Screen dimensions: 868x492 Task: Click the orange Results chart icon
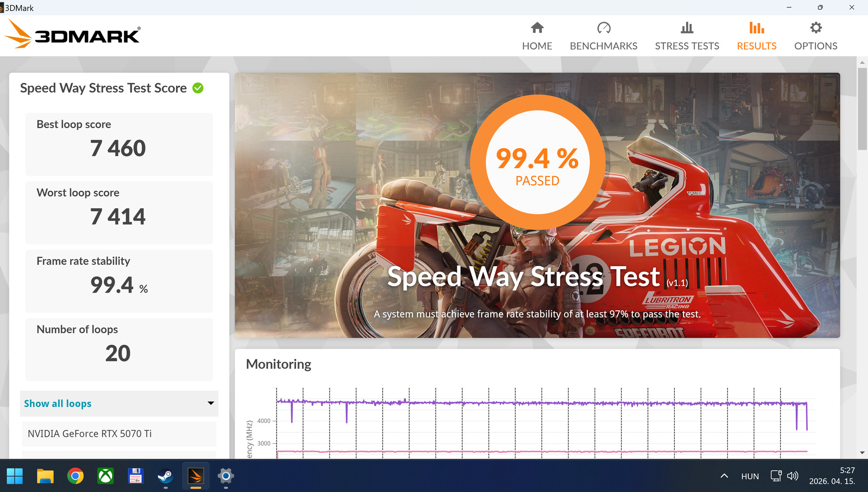click(x=757, y=28)
